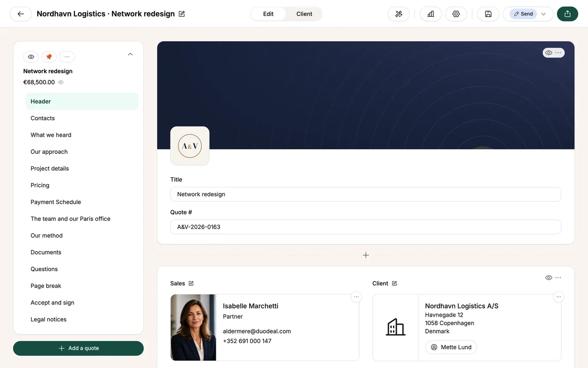Viewport: 588px width, 368px height.
Task: Collapse the Network redesign quote panel
Action: coord(130,54)
